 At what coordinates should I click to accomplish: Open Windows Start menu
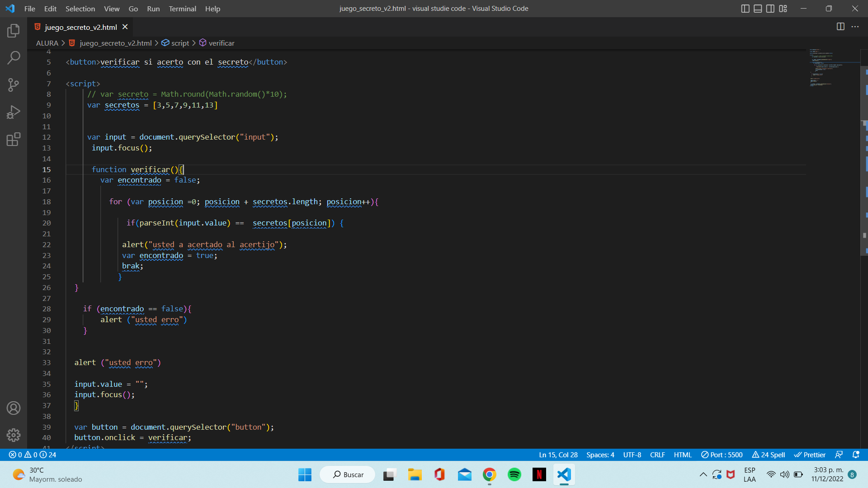(x=305, y=474)
